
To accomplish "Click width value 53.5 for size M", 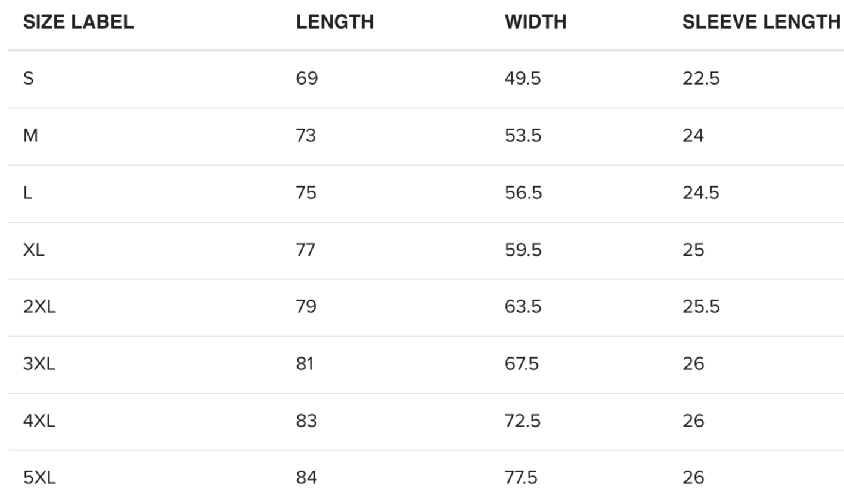I will coord(523,135).
